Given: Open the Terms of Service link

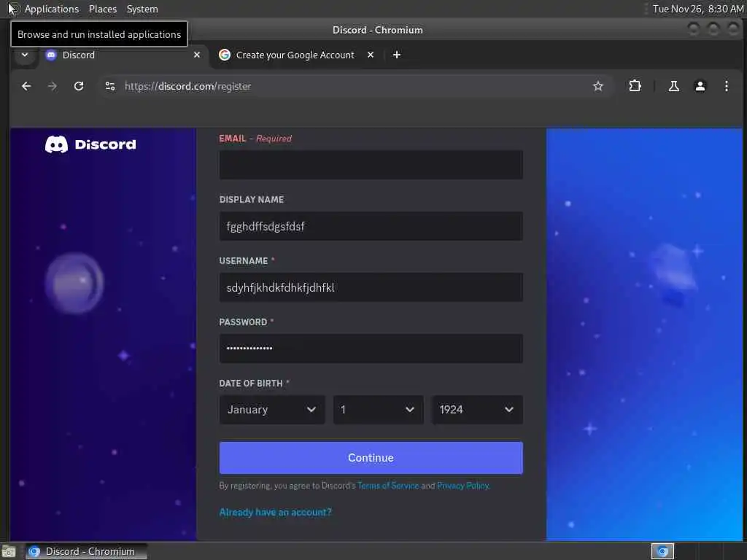Looking at the screenshot, I should pyautogui.click(x=388, y=486).
